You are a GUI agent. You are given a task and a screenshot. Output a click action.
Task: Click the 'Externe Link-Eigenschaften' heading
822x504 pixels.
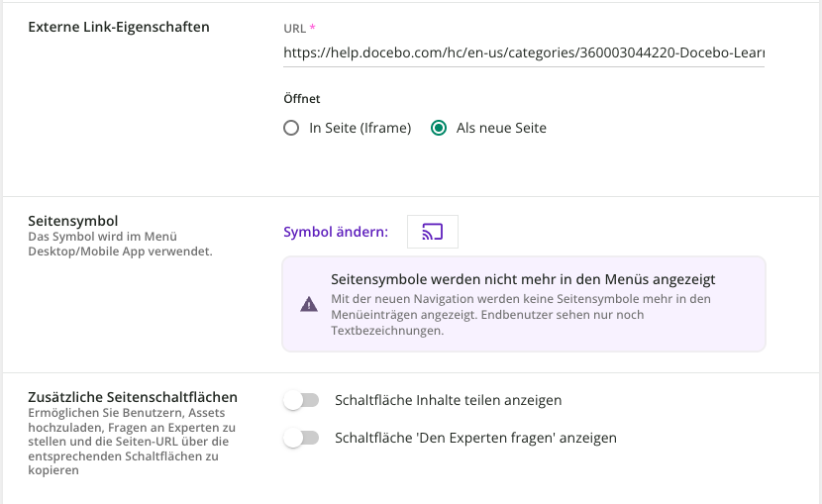[119, 27]
